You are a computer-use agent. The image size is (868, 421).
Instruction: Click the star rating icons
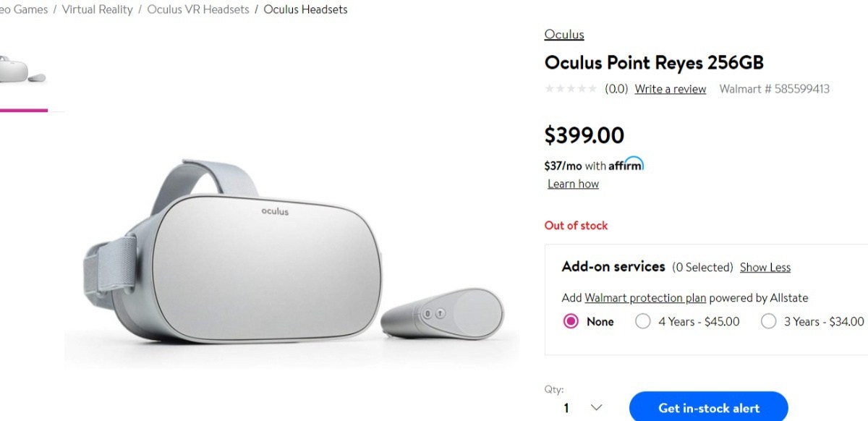tap(571, 89)
